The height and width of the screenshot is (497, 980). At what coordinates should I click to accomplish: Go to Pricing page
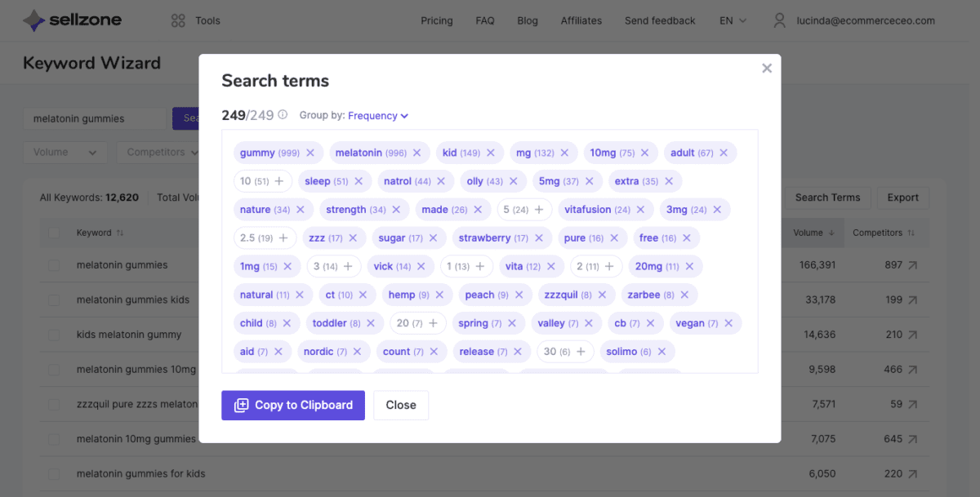(437, 20)
